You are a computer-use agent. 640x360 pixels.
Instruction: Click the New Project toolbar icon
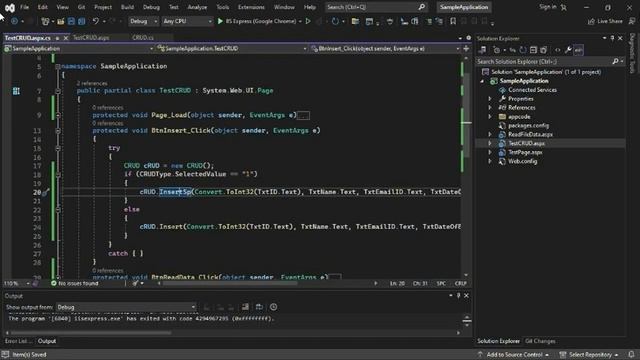(45, 21)
